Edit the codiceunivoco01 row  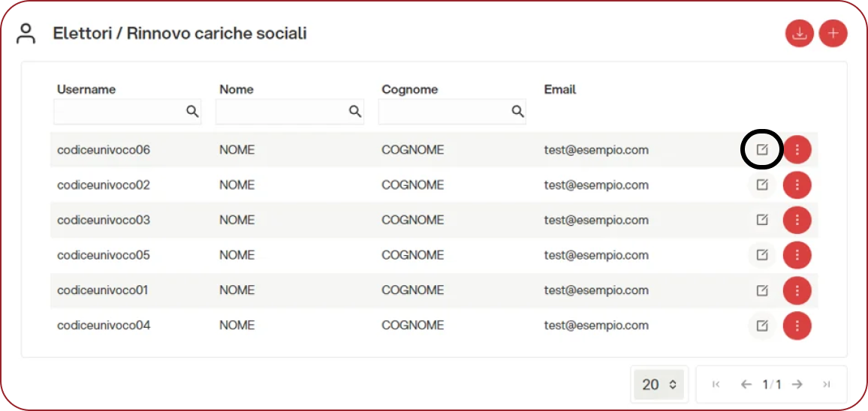tap(762, 290)
